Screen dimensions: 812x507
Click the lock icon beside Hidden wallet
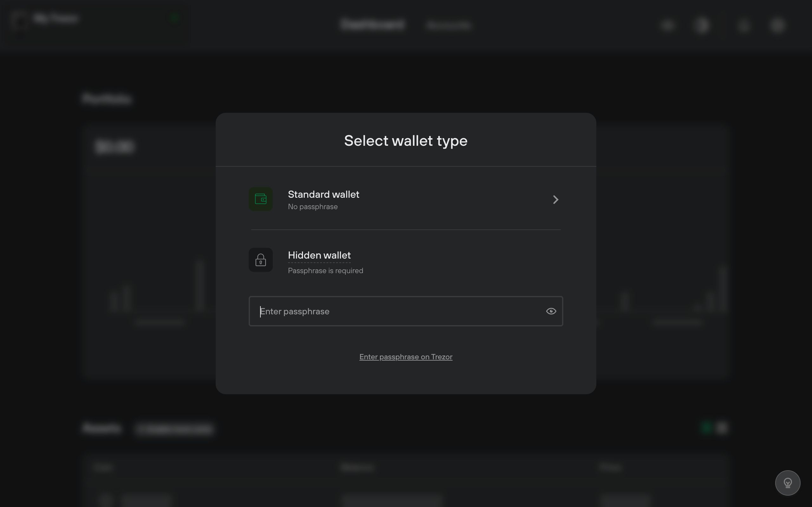tap(260, 260)
